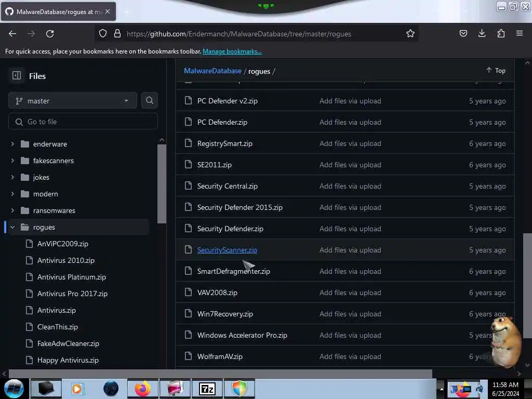Open the Downloads toolbar icon
Image resolution: width=532 pixels, height=399 pixels.
tap(482, 33)
